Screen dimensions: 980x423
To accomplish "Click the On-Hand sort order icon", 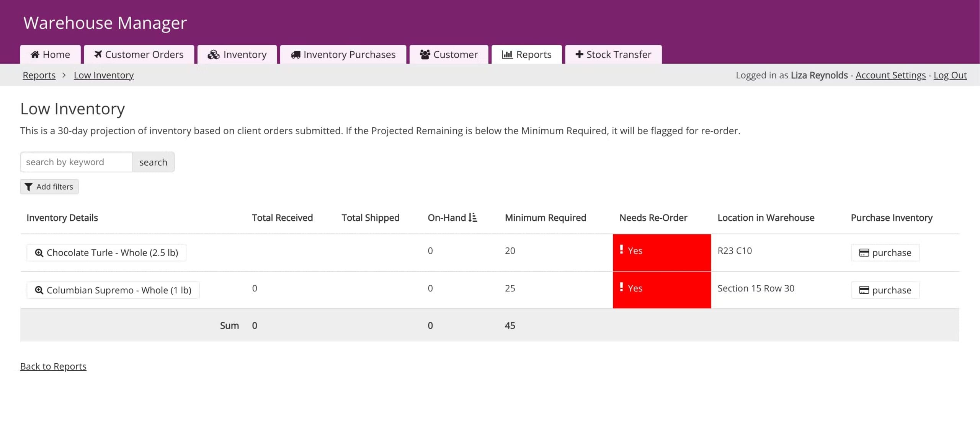I will [x=473, y=218].
